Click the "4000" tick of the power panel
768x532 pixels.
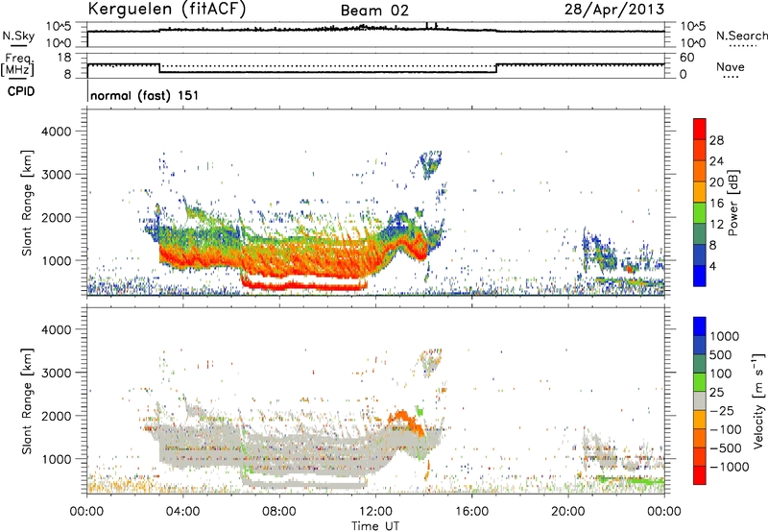pyautogui.click(x=57, y=132)
